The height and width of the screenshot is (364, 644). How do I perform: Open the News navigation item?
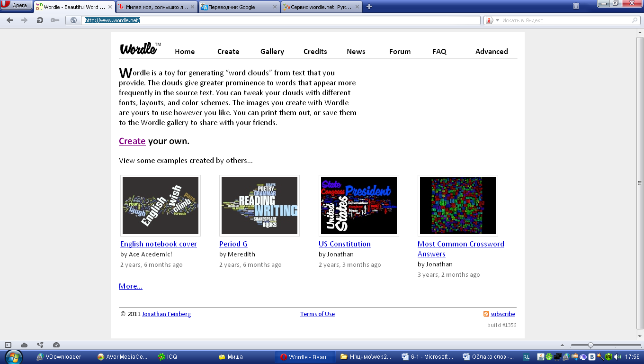point(356,51)
